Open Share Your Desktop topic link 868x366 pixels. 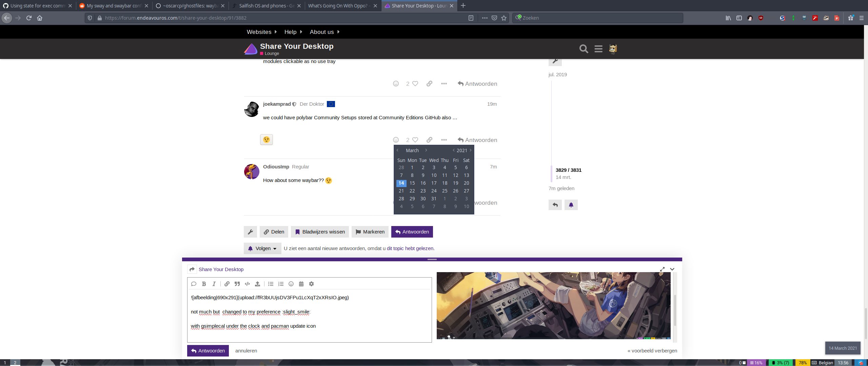[x=221, y=269]
